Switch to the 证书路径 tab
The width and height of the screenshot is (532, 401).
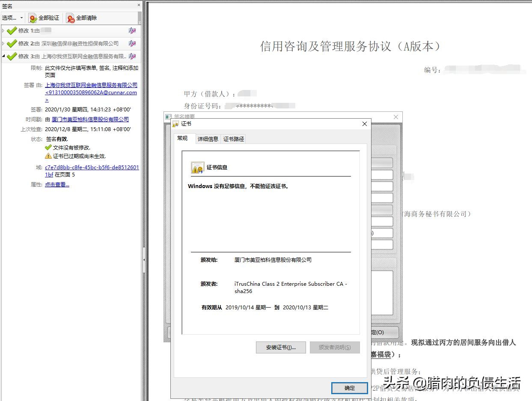point(233,139)
